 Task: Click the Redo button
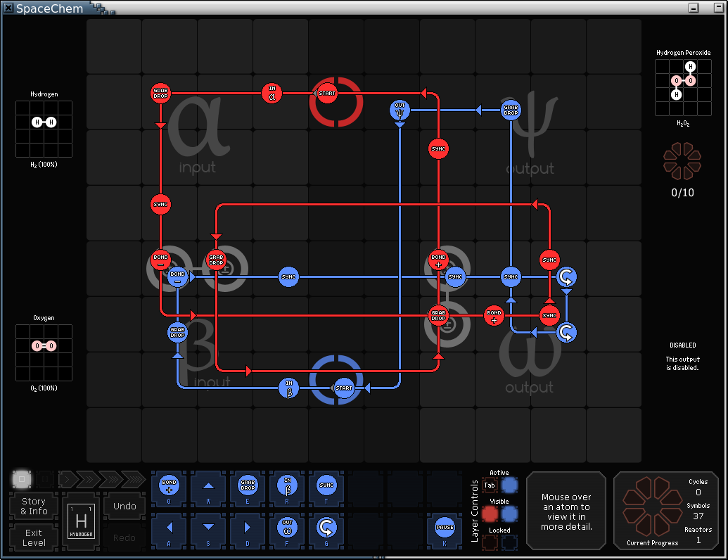(x=124, y=537)
